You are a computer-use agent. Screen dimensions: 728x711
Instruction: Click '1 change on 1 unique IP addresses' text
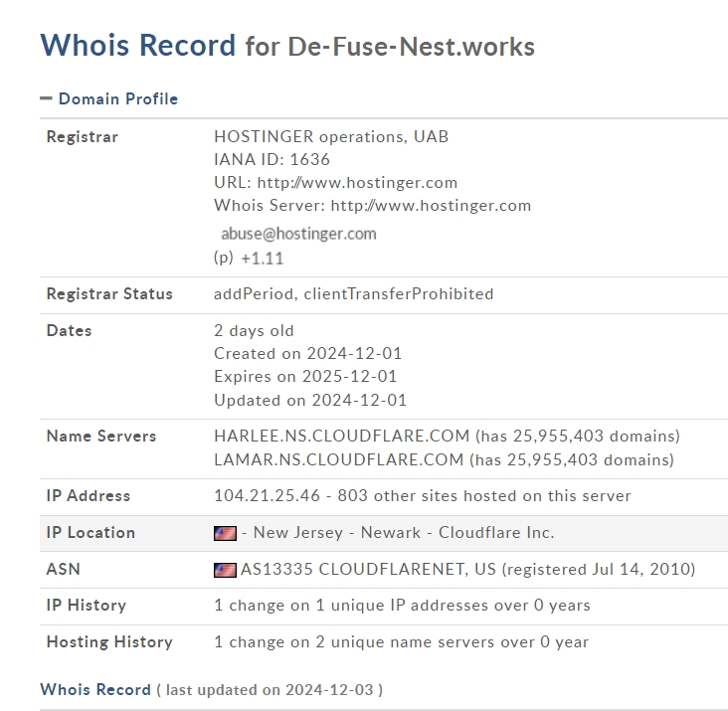(351, 606)
